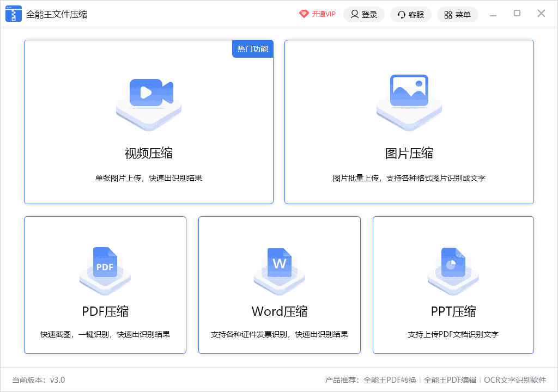558x392 pixels.
Task: Click the 热门功能 hot feature badge
Action: click(x=252, y=48)
